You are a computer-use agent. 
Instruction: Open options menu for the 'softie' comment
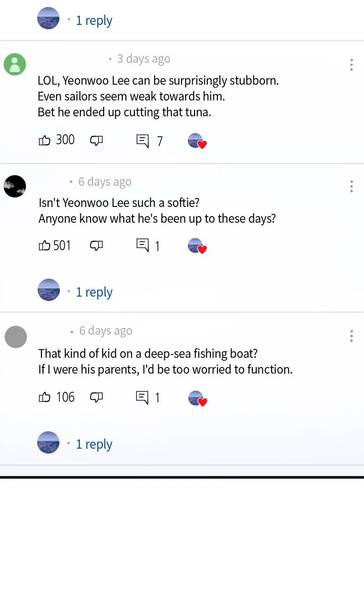tap(351, 186)
